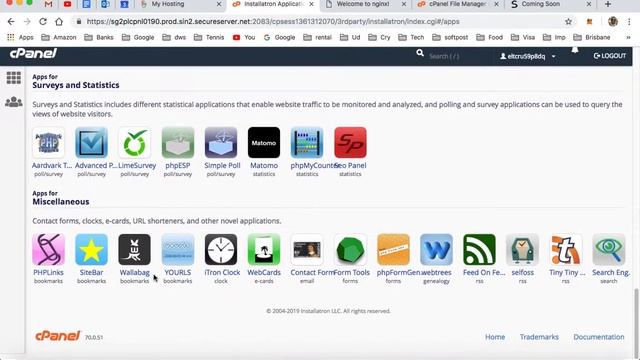Choose the YOURLS URL shortener icon
Viewport: 640px width, 360px height.
tap(178, 249)
